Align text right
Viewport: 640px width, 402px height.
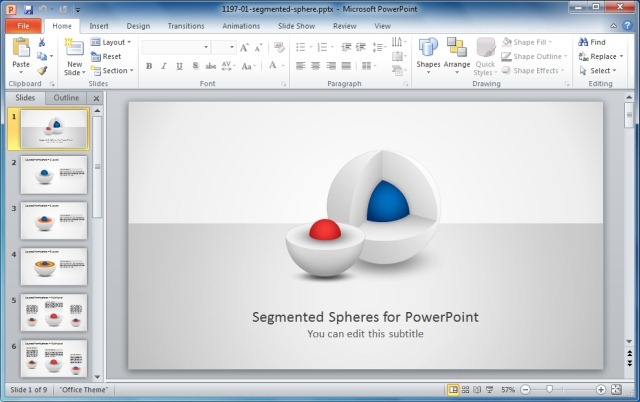(x=331, y=66)
